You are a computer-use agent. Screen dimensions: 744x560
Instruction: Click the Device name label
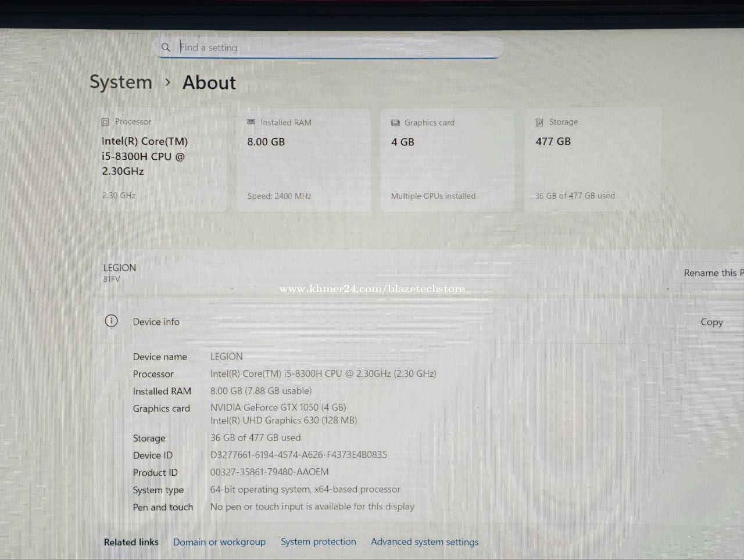160,357
